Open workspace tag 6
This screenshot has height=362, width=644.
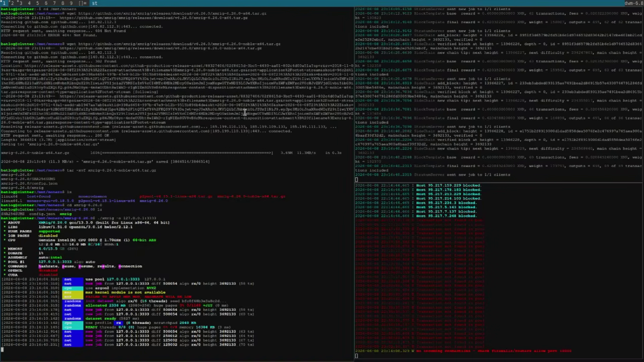[46, 3]
